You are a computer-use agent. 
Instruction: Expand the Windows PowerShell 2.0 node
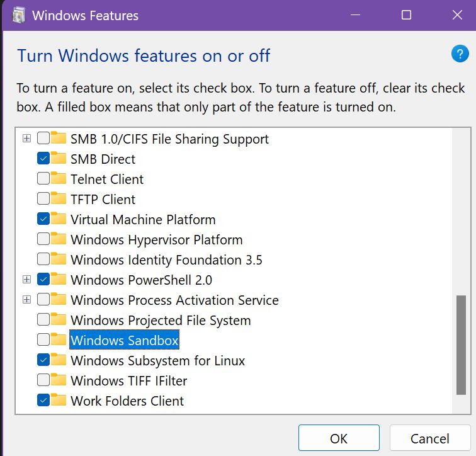pos(26,279)
